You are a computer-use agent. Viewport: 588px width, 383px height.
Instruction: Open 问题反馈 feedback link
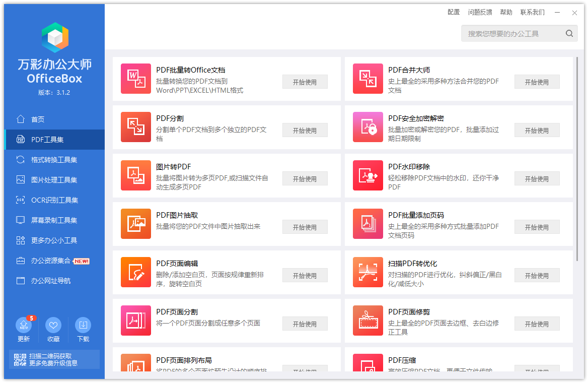coord(480,13)
